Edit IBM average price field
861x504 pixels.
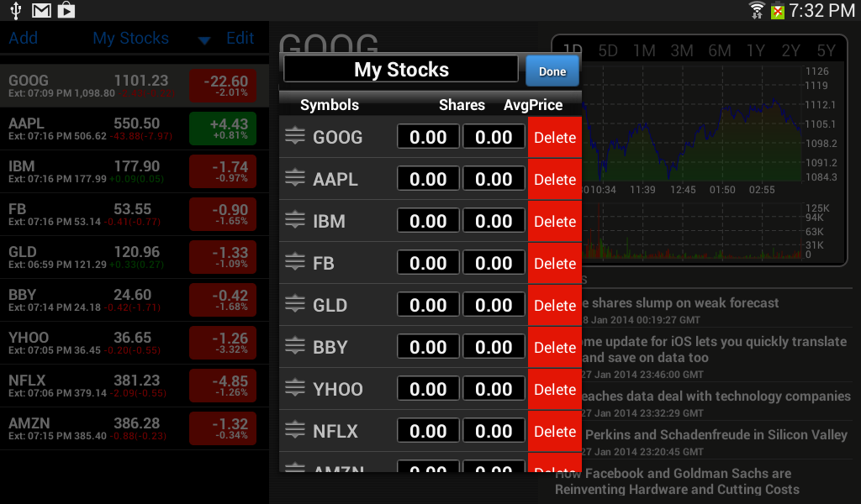click(494, 221)
